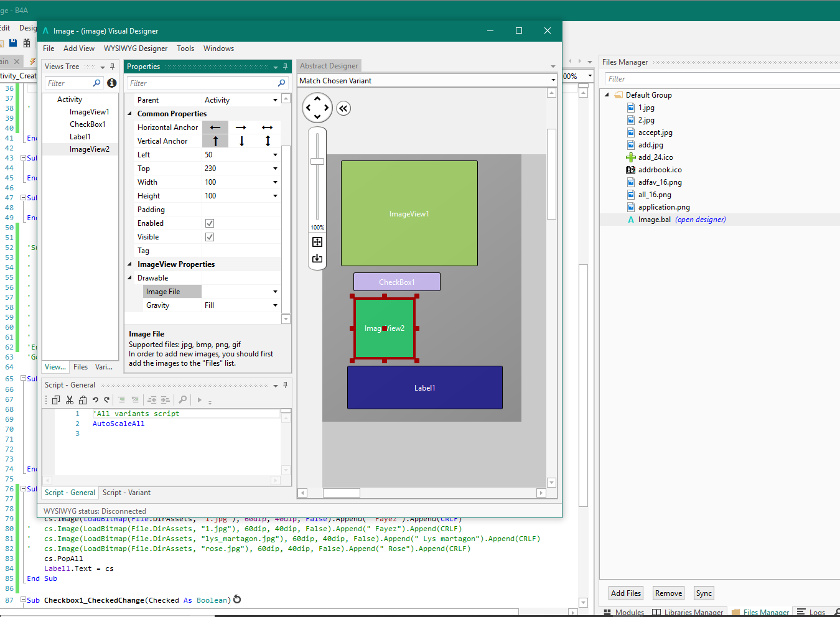This screenshot has height=617, width=840.
Task: Switch to the Script - Variant tab
Action: pos(126,493)
